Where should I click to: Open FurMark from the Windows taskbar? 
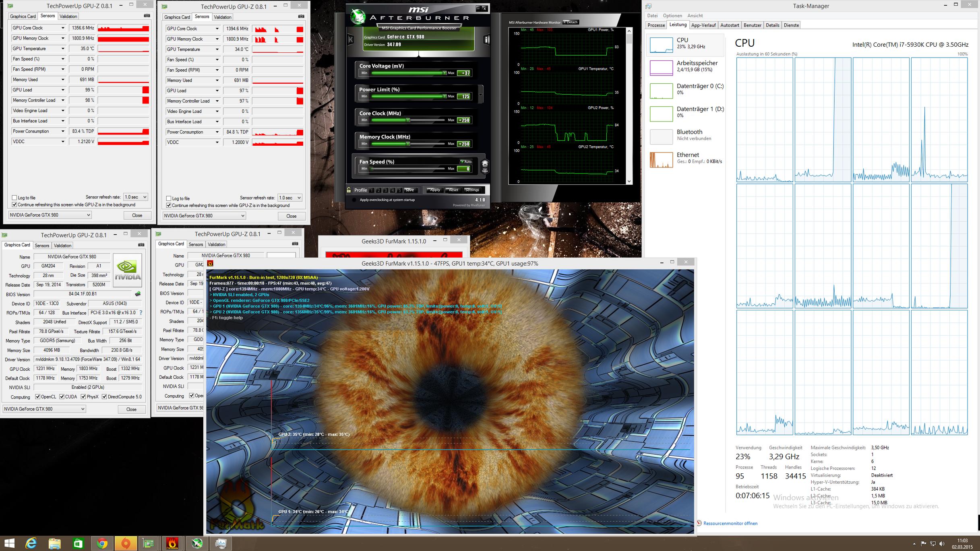click(173, 543)
